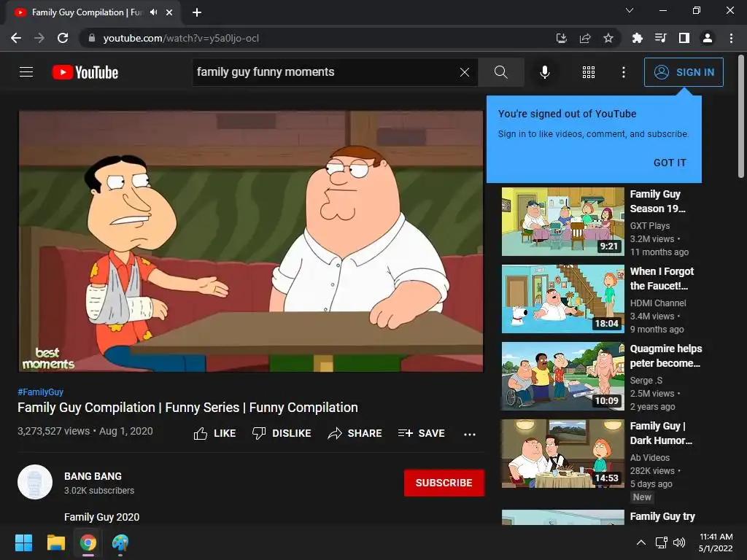Click on the video player
Screen dimensions: 747x560
pos(251,241)
